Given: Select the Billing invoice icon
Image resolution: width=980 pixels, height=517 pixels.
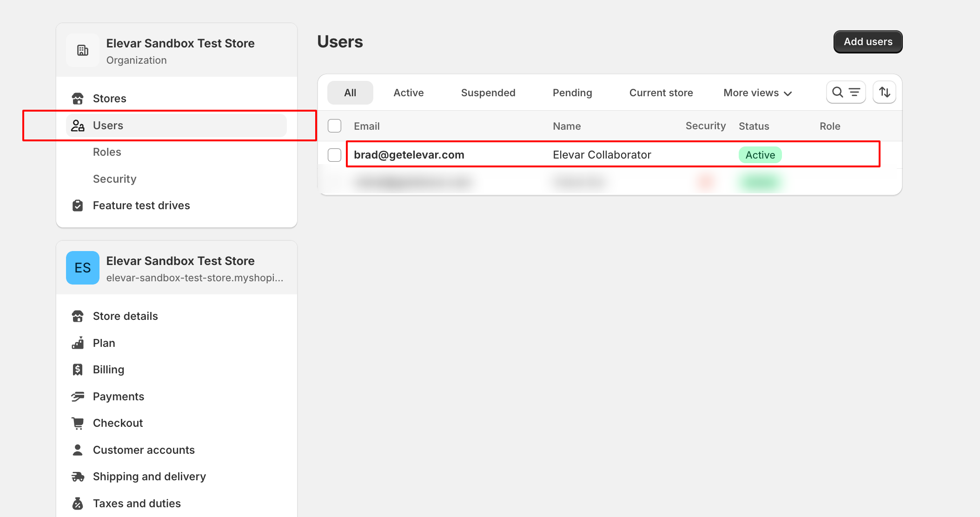Looking at the screenshot, I should (x=78, y=369).
